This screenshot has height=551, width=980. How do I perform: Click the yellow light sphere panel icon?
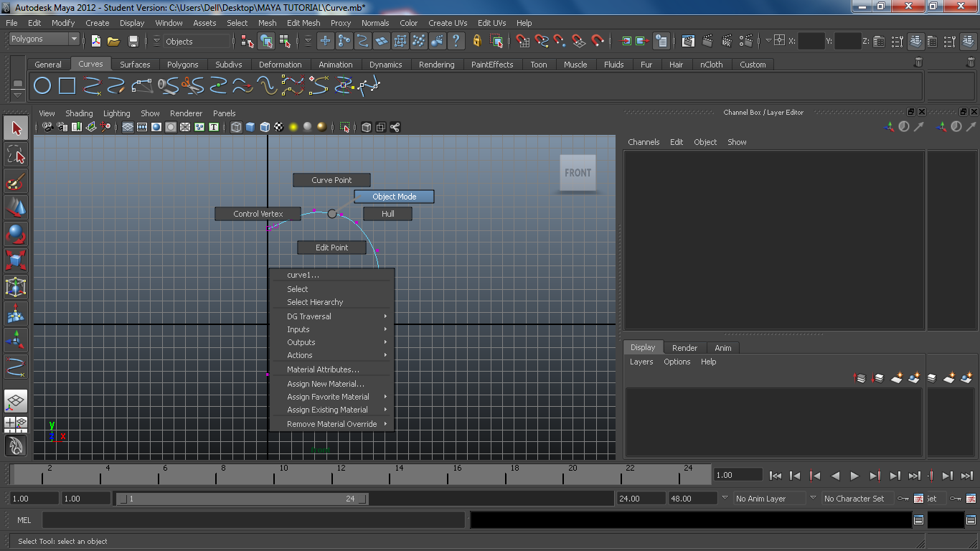coord(293,127)
